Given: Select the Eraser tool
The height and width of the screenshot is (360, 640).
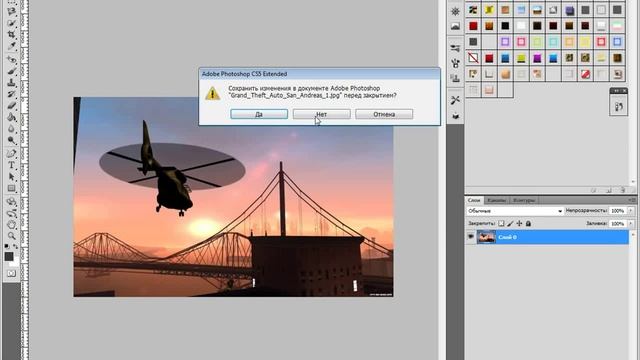Looking at the screenshot, I should pyautogui.click(x=11, y=106).
